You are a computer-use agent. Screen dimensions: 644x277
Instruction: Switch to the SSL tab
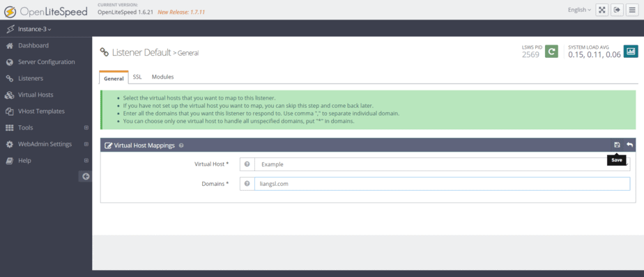point(137,77)
